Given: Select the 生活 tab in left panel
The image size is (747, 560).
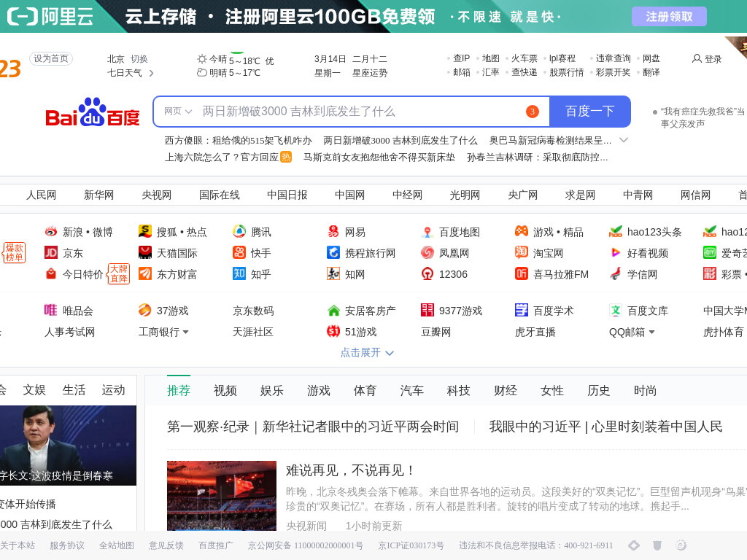Looking at the screenshot, I should point(74,390).
